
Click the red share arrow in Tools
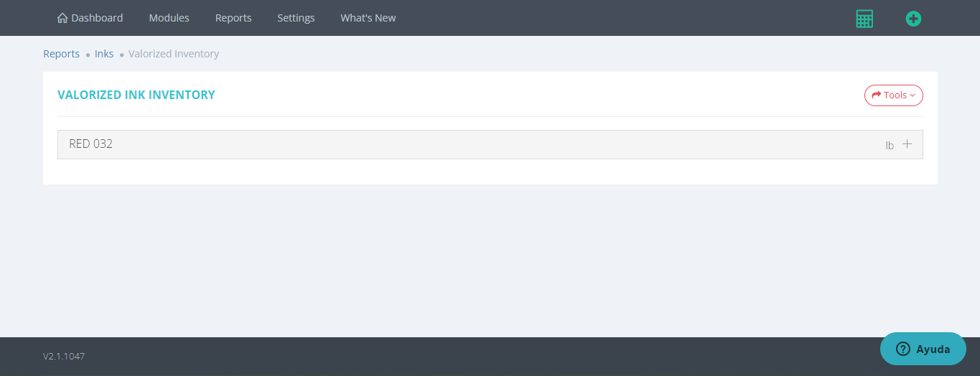click(876, 95)
